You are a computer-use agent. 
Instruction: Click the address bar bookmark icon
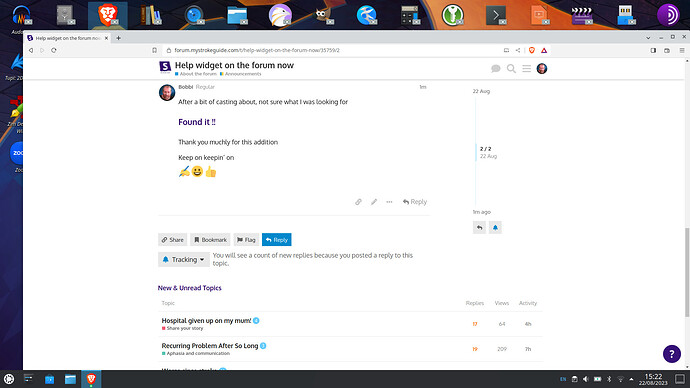pos(154,50)
